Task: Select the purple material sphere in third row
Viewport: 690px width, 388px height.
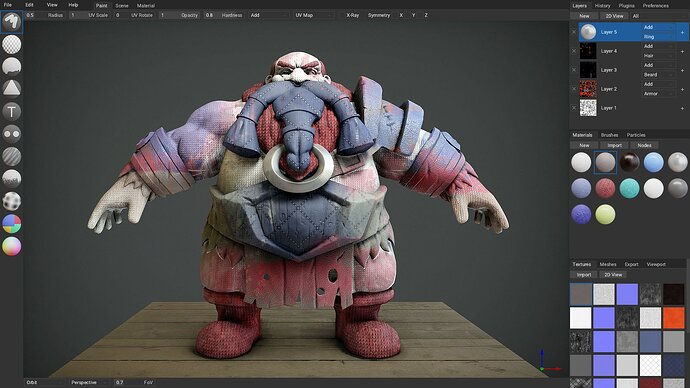Action: tap(581, 215)
